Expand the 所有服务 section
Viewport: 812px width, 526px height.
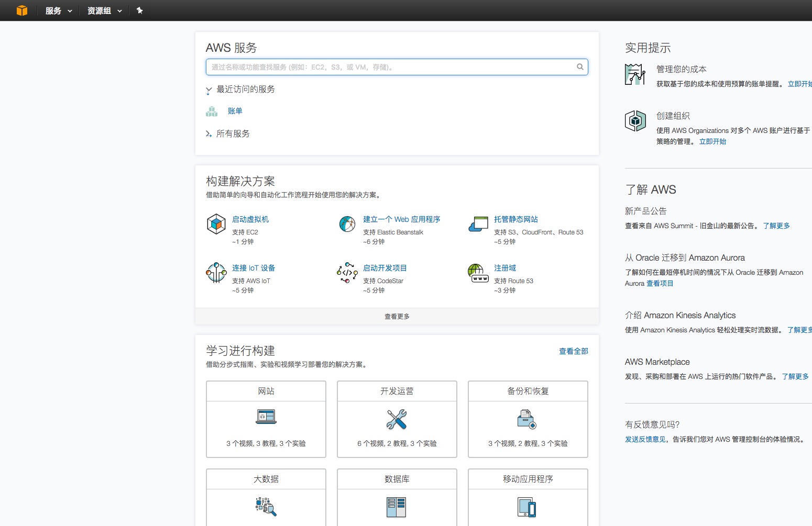click(228, 134)
